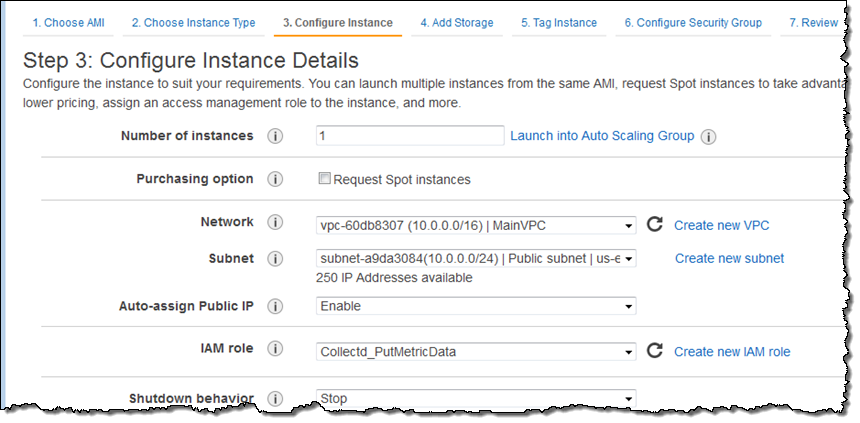Click info icon beside Auto-assign Public IP
The image size is (860, 423).
click(275, 306)
